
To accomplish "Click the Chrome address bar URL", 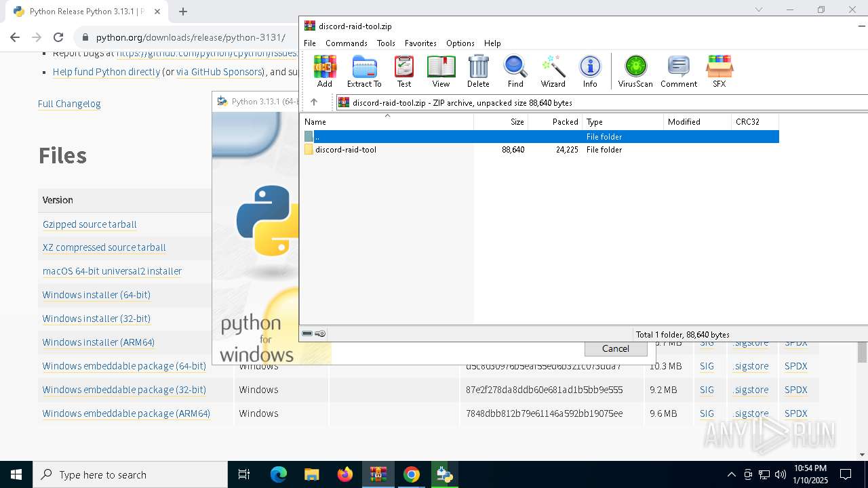I will (x=191, y=37).
